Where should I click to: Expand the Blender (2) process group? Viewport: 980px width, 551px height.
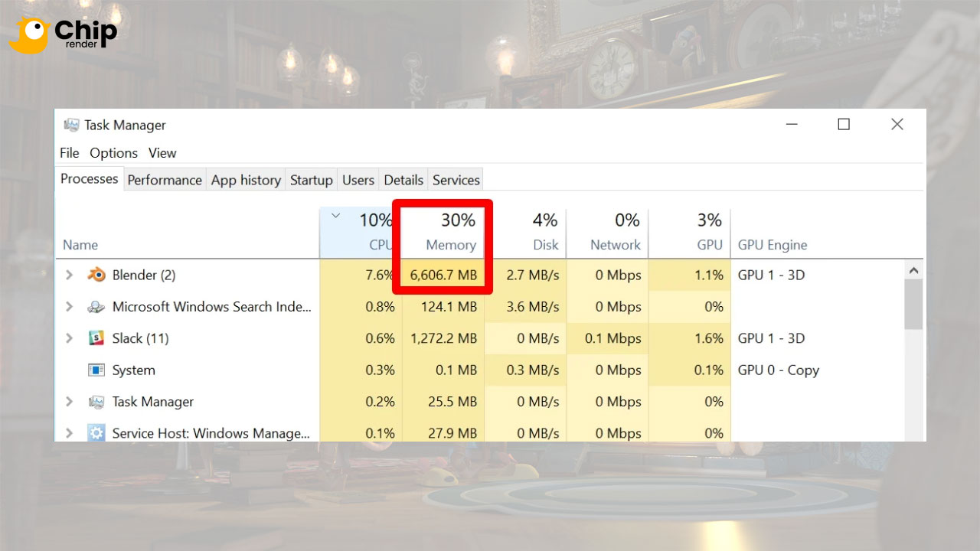[x=69, y=275]
